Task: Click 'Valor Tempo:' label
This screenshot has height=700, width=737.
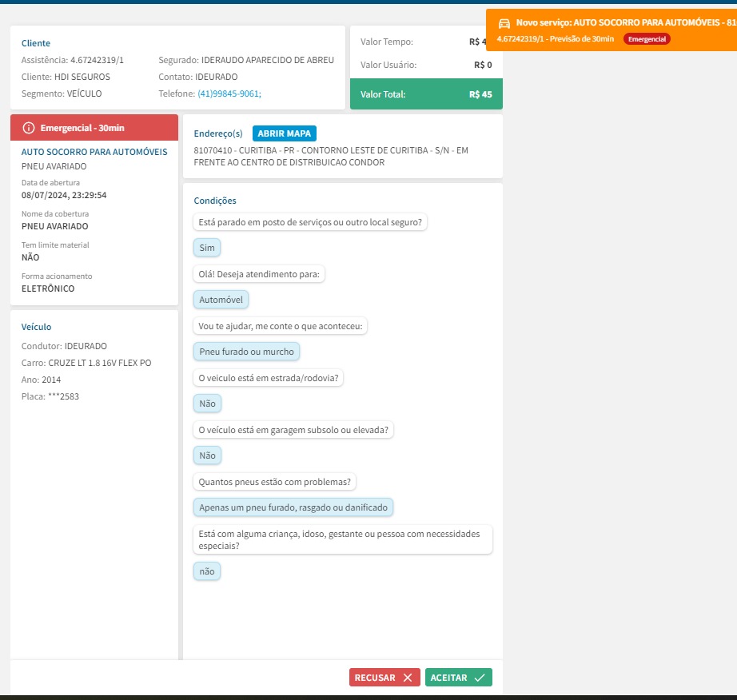Action: 387,42
